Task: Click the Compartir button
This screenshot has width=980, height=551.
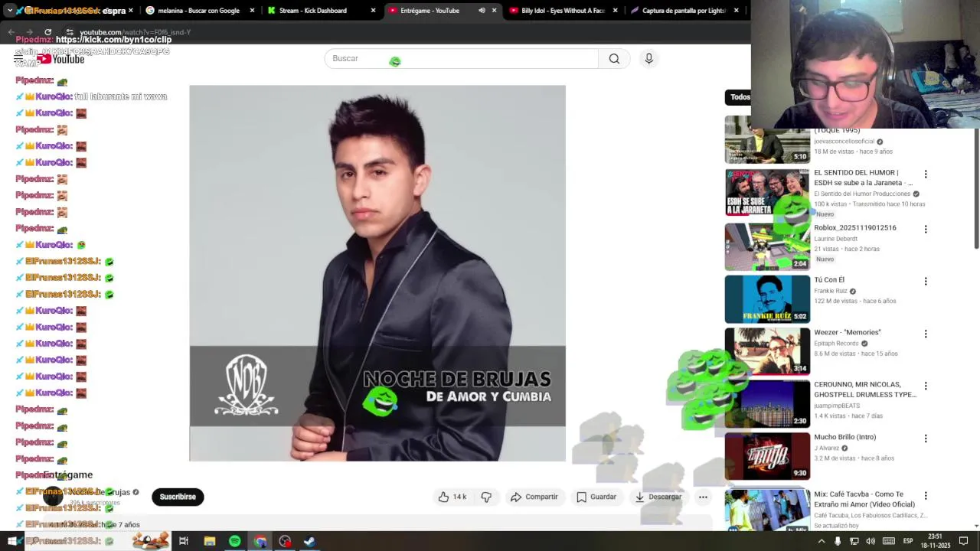Action: click(534, 497)
